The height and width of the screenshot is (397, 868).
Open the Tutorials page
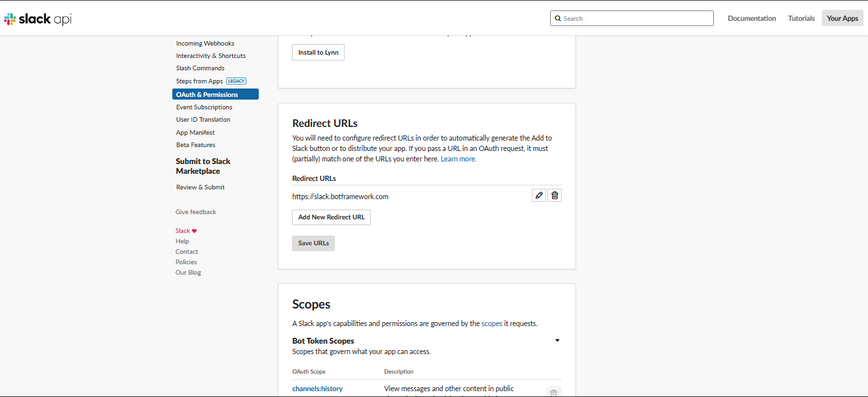[801, 18]
